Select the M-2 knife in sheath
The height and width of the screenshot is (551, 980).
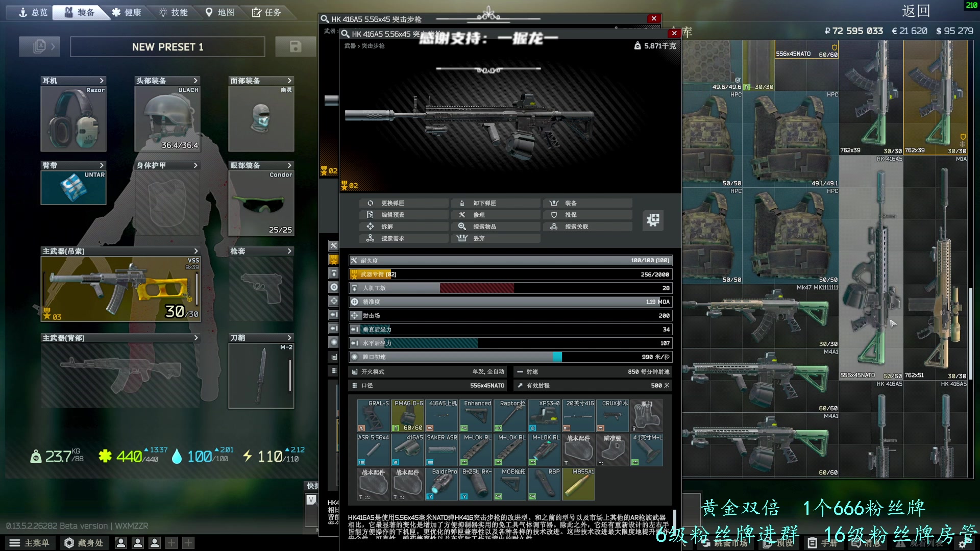click(261, 376)
